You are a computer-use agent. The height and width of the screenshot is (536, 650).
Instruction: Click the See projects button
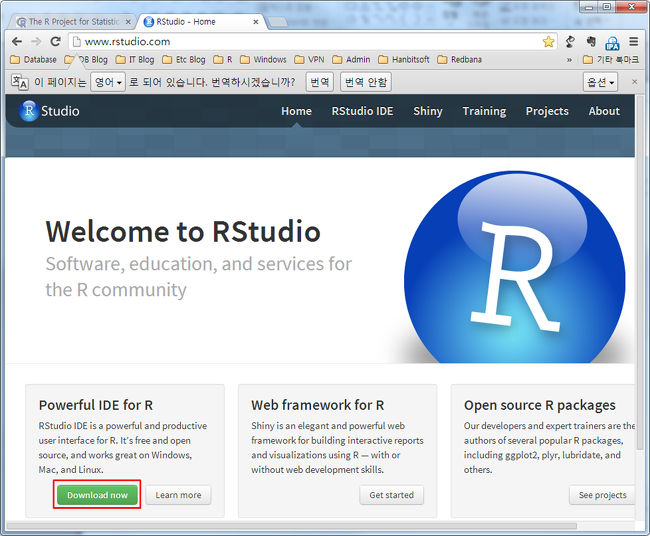602,495
